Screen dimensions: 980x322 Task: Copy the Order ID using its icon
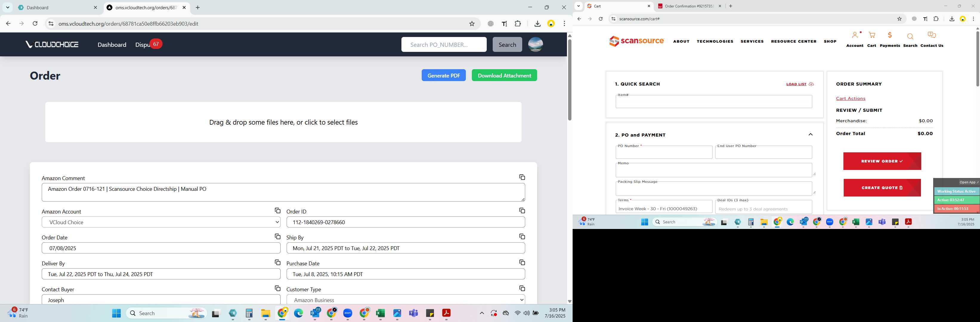click(x=522, y=210)
